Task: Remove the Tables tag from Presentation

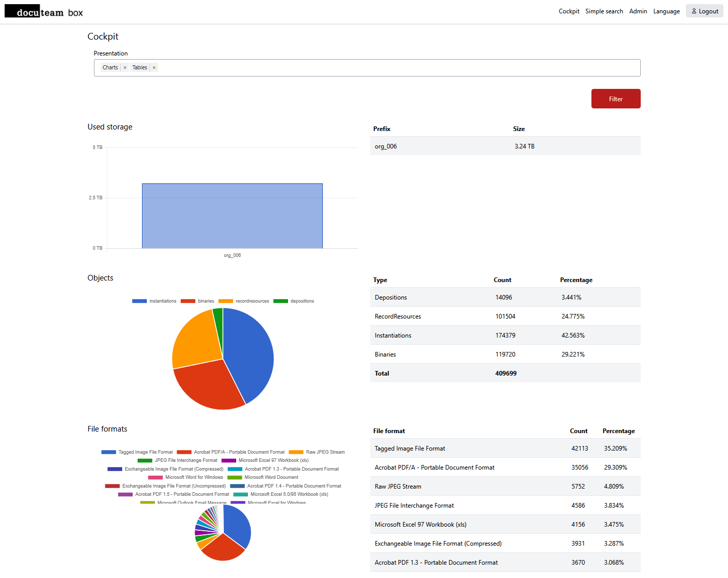Action: (x=154, y=68)
